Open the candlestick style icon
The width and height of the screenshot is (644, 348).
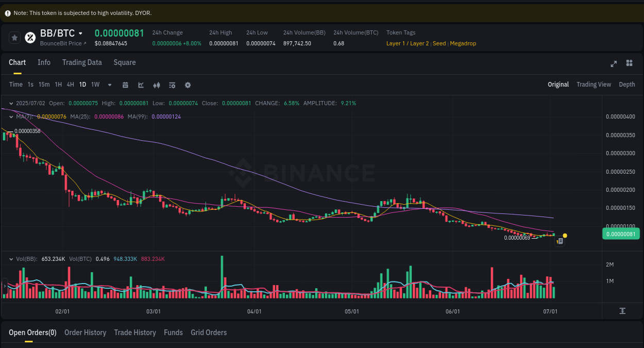pyautogui.click(x=157, y=85)
